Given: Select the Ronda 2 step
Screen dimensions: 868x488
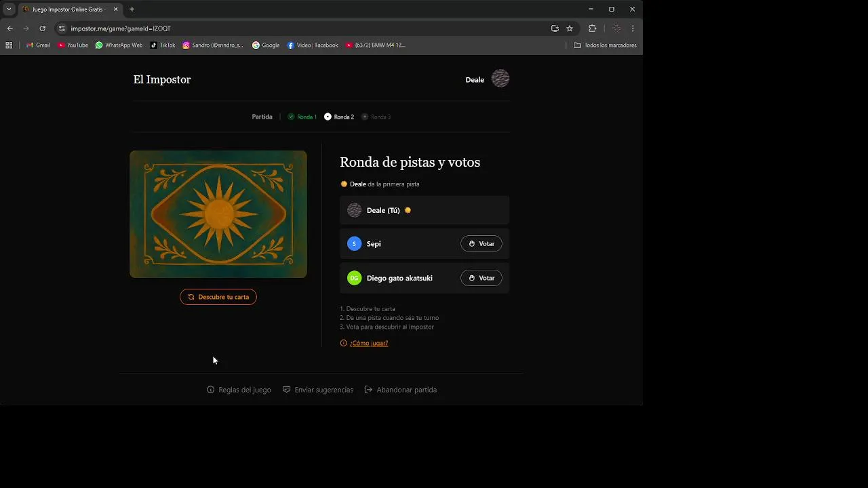Looking at the screenshot, I should coord(339,117).
